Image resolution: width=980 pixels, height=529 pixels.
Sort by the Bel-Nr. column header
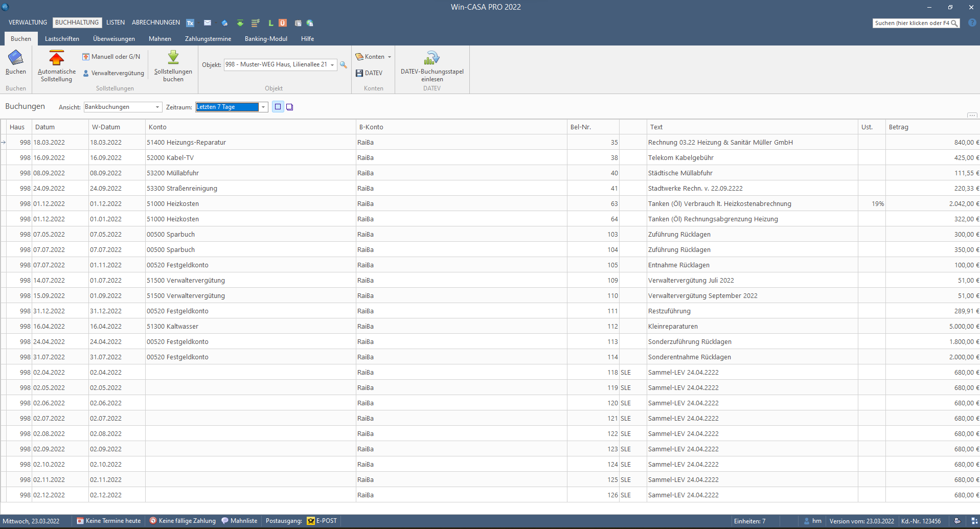tap(593, 127)
